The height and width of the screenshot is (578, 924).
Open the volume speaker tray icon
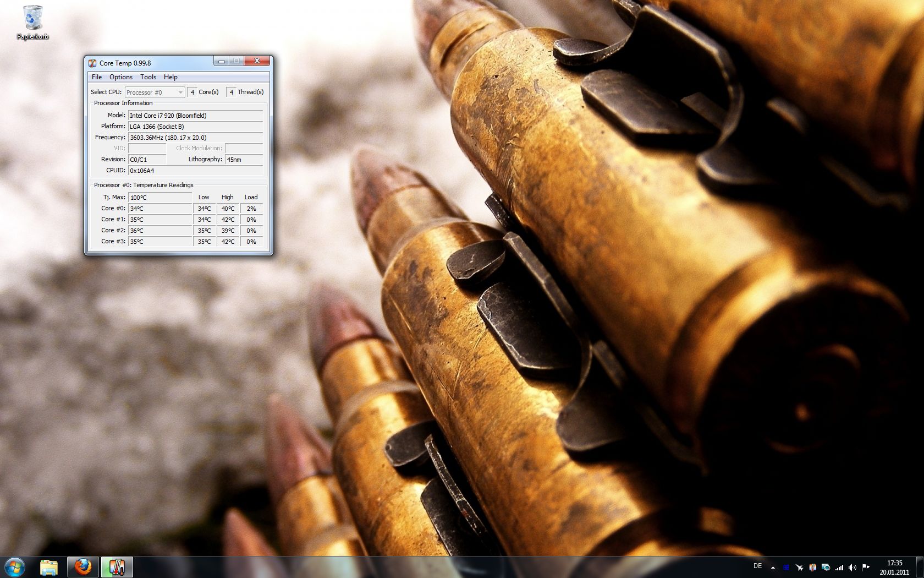coord(852,567)
